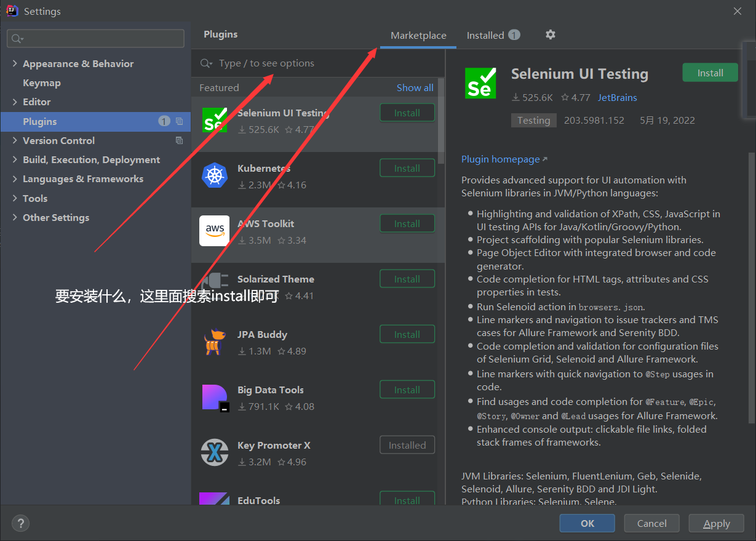The image size is (756, 541).
Task: Install Selenium UI Testing from the list row
Action: click(407, 113)
